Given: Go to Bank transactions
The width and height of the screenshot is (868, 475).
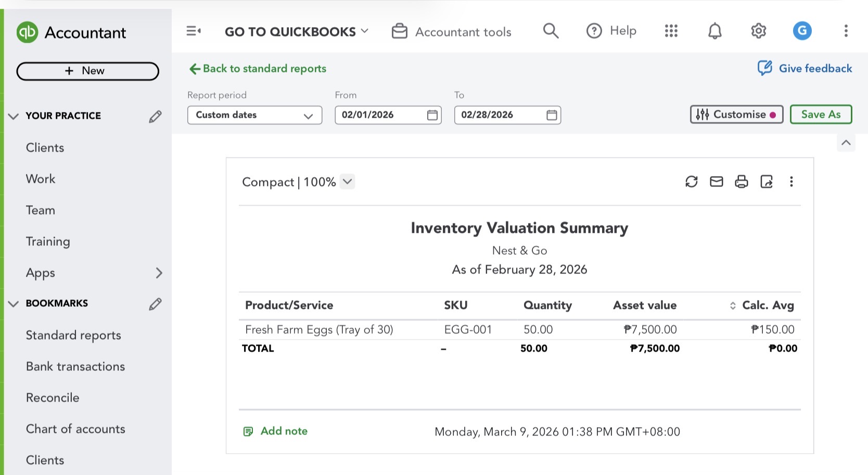Looking at the screenshot, I should 75,367.
